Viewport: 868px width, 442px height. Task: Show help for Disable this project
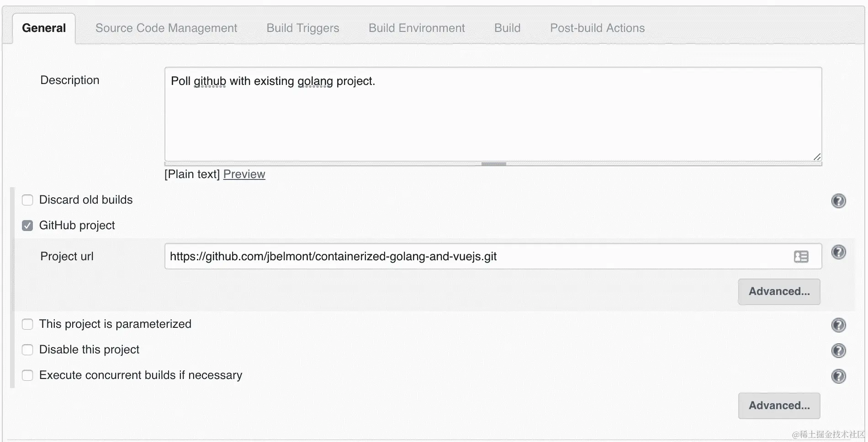pyautogui.click(x=838, y=351)
